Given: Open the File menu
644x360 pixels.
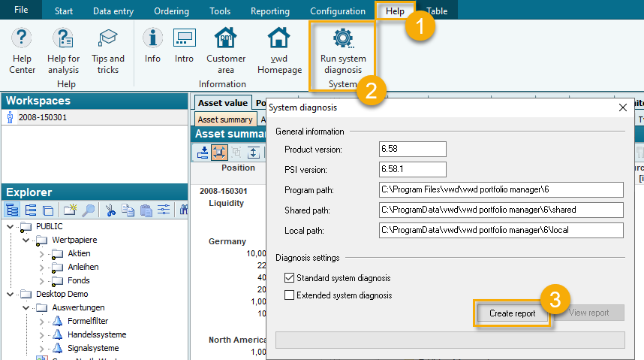Looking at the screenshot, I should 21,10.
